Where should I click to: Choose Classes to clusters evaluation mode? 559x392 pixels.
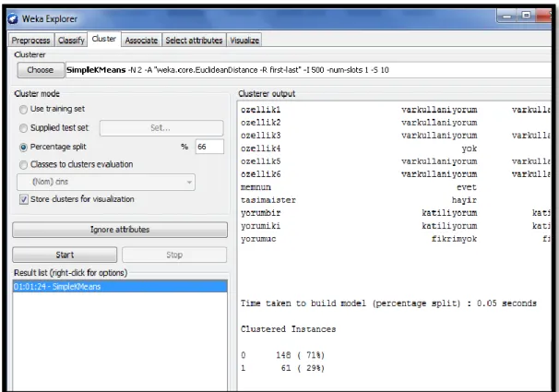tap(24, 164)
